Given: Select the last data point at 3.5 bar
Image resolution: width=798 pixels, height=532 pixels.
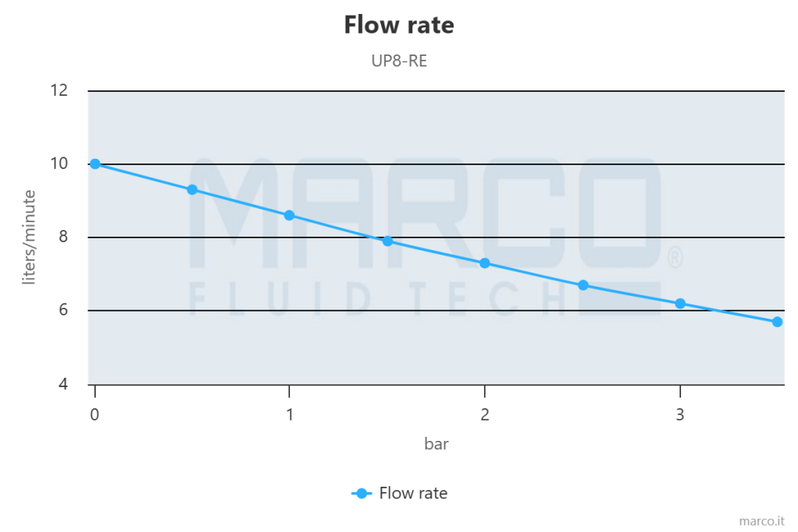Looking at the screenshot, I should coord(777,322).
